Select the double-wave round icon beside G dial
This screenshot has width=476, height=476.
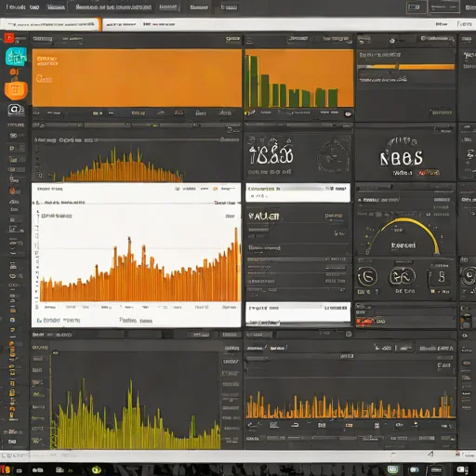click(x=403, y=276)
